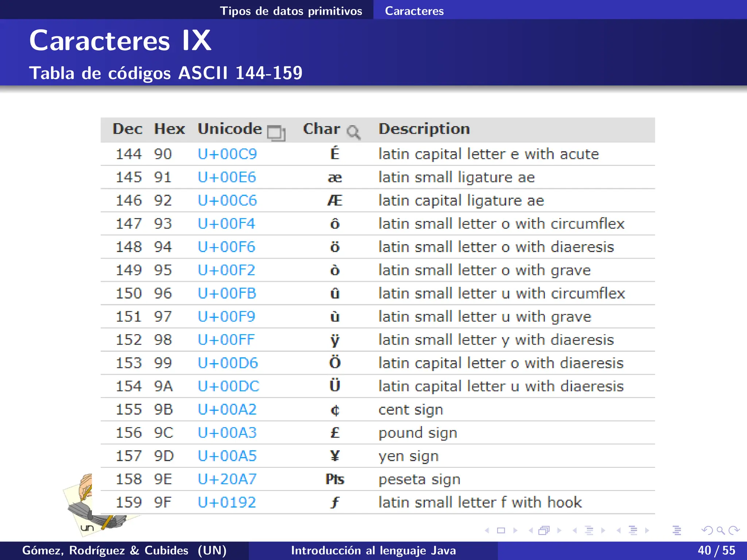Click the go-back curved arrow icon

coord(707,530)
